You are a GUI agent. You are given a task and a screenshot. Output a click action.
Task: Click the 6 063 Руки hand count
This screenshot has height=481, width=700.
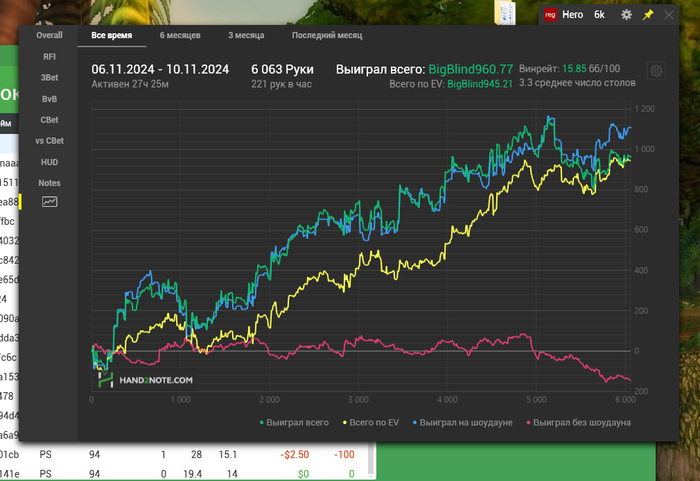(282, 69)
